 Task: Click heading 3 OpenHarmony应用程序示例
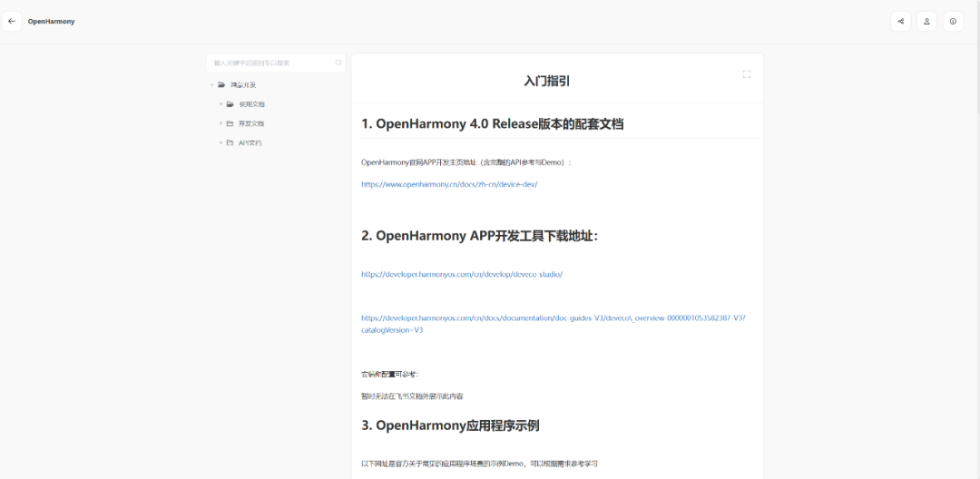[x=450, y=425]
